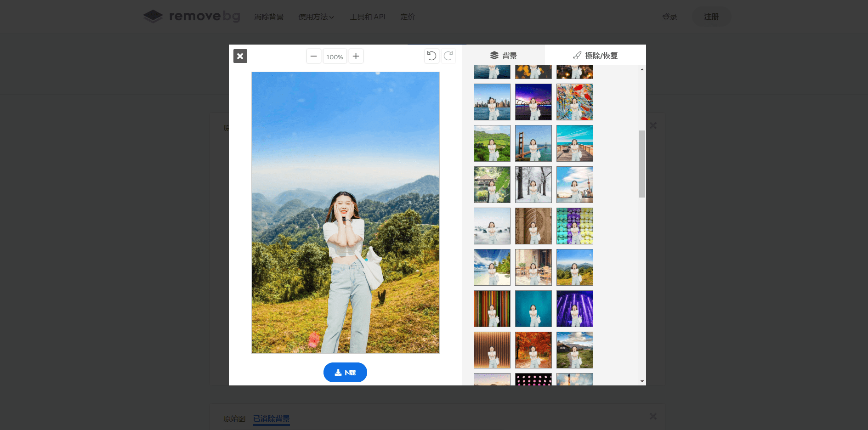Click the scroll-down arrow of background list
Image resolution: width=868 pixels, height=430 pixels.
coord(642,381)
